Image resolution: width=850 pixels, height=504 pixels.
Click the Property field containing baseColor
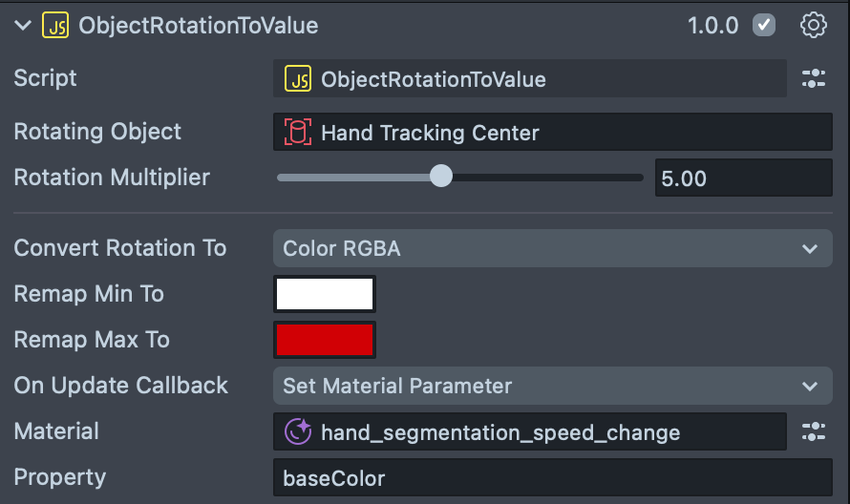pos(552,478)
